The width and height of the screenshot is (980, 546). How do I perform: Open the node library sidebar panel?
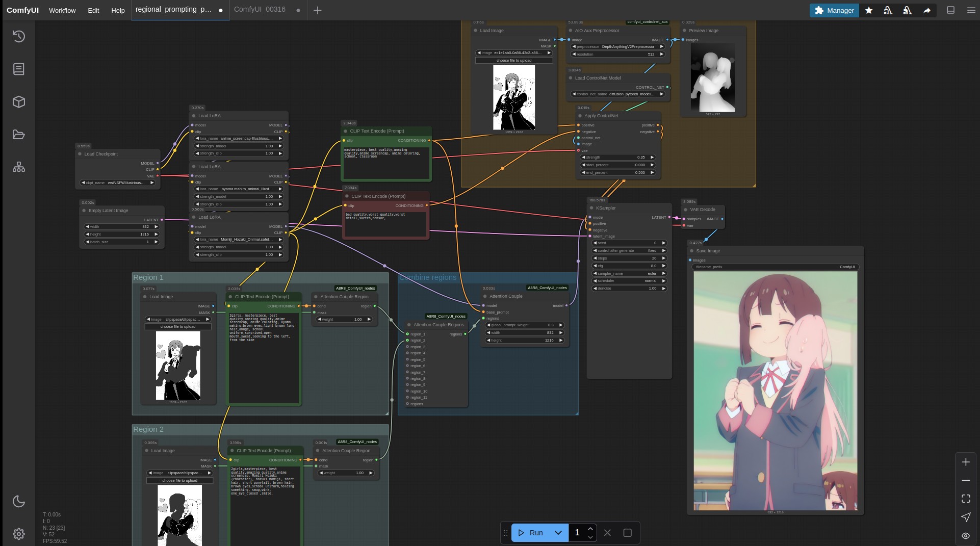[x=19, y=69]
